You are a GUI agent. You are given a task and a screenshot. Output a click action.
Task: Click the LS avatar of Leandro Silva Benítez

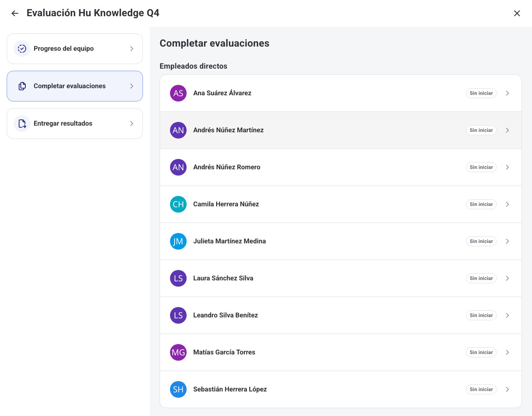(178, 315)
